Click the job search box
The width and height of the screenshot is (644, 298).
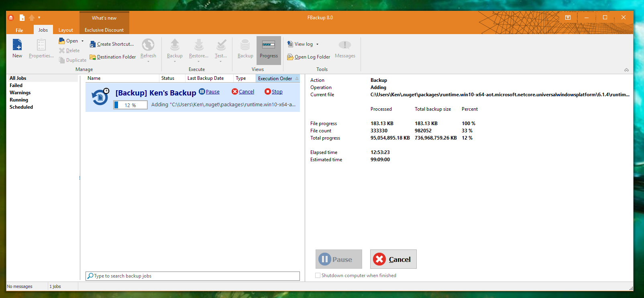(193, 276)
